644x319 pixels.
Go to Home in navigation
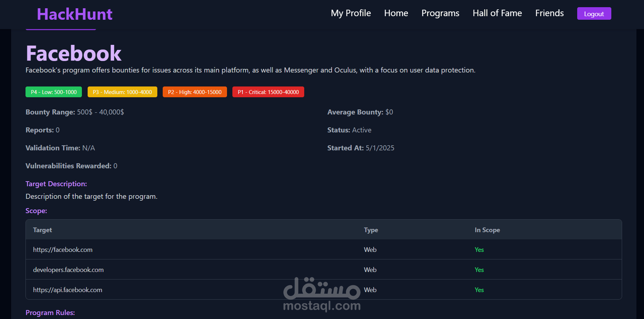tap(396, 13)
